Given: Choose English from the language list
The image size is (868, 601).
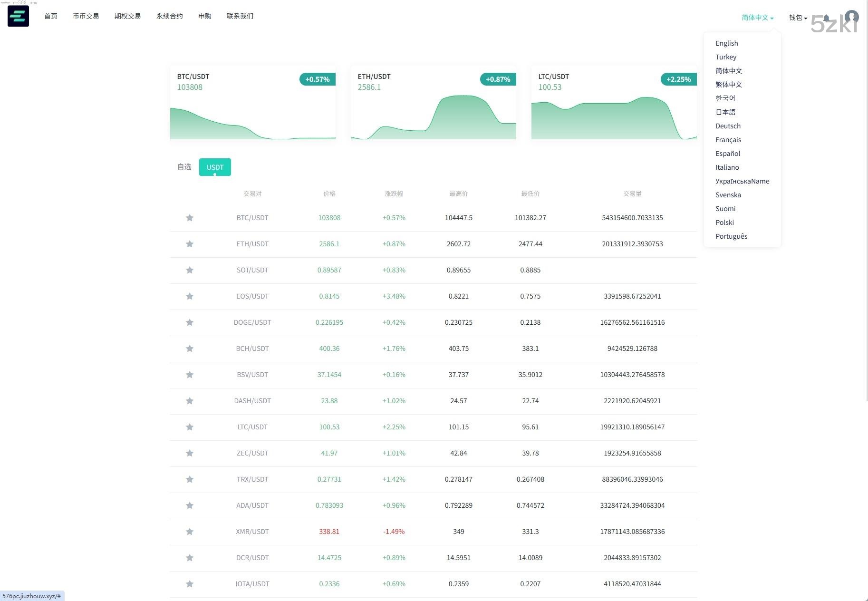Looking at the screenshot, I should [x=726, y=43].
